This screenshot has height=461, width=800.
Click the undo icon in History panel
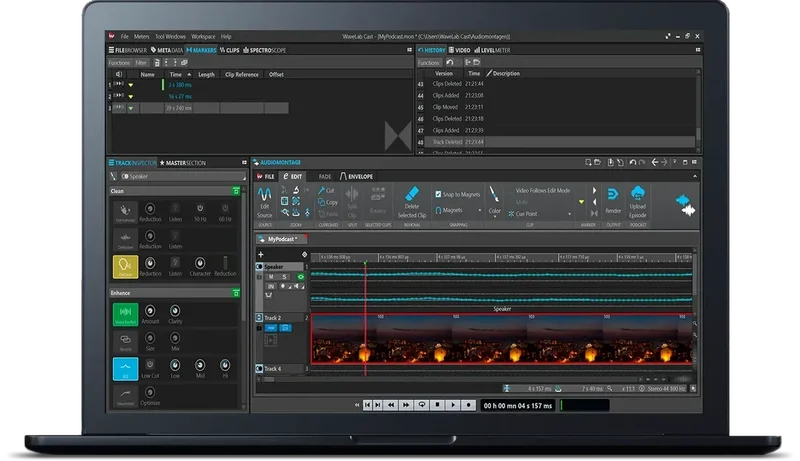449,62
